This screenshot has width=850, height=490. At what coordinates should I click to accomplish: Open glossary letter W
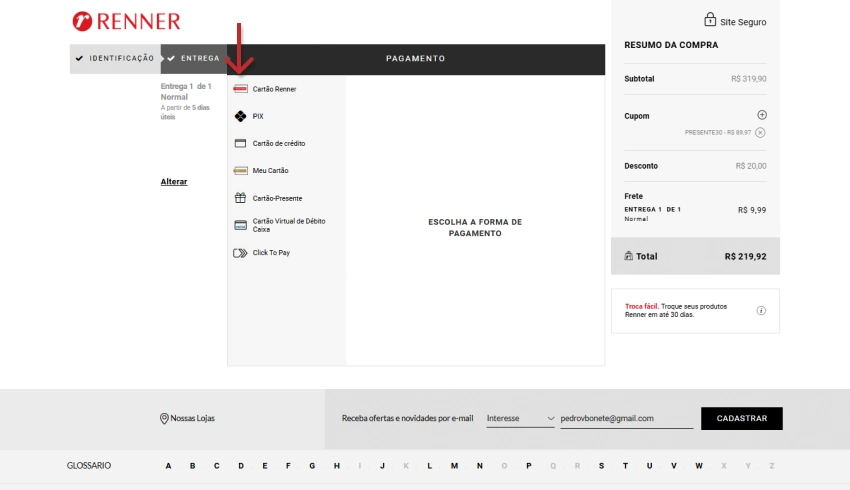[x=699, y=466]
